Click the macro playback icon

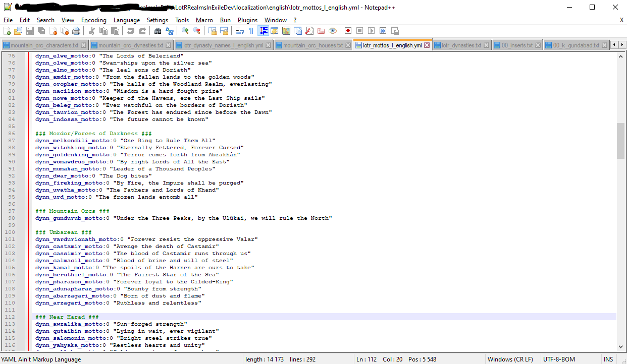(x=371, y=31)
